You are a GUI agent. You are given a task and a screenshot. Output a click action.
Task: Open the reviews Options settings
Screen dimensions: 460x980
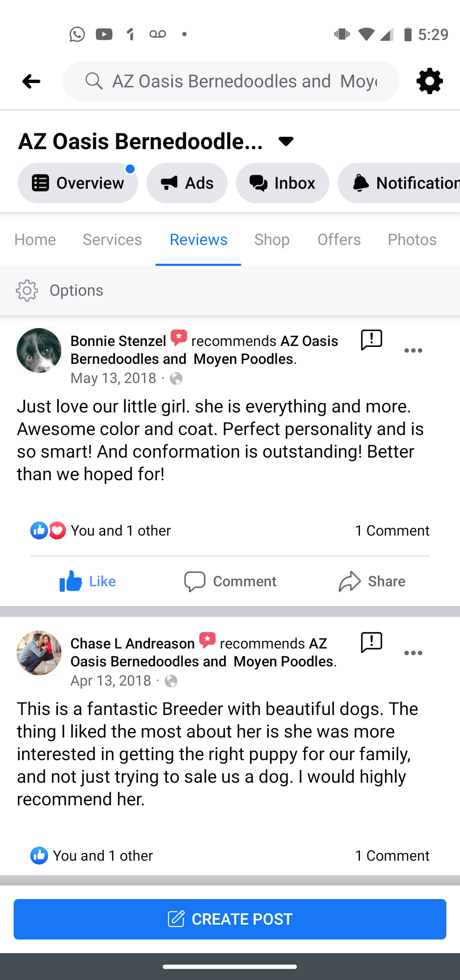tap(60, 291)
